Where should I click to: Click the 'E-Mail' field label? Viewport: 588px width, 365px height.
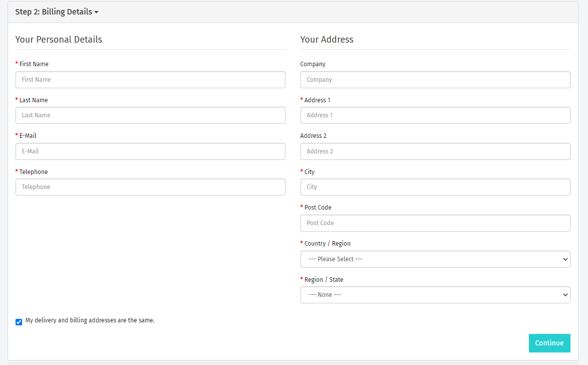click(28, 135)
